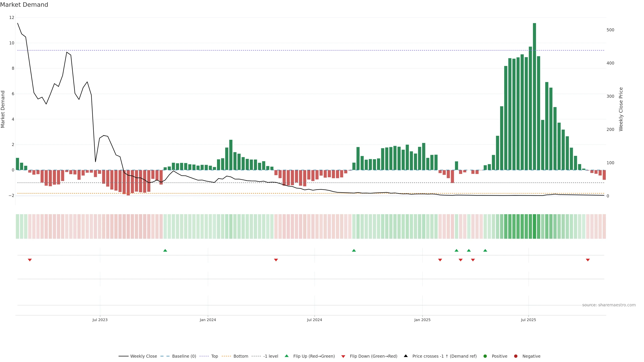The width and height of the screenshot is (644, 362).
Task: Click the Market Demand chart title
Action: point(24,5)
